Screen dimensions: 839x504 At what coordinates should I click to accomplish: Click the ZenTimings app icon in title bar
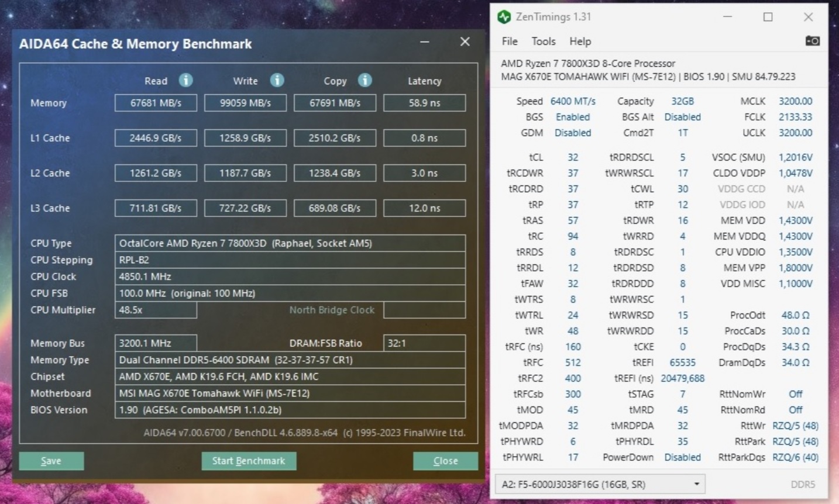pyautogui.click(x=504, y=17)
